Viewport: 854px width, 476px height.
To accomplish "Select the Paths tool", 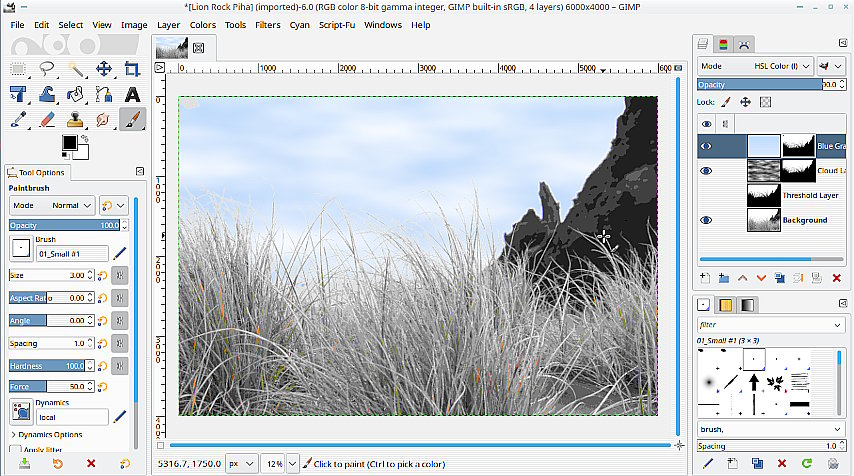I will (103, 94).
